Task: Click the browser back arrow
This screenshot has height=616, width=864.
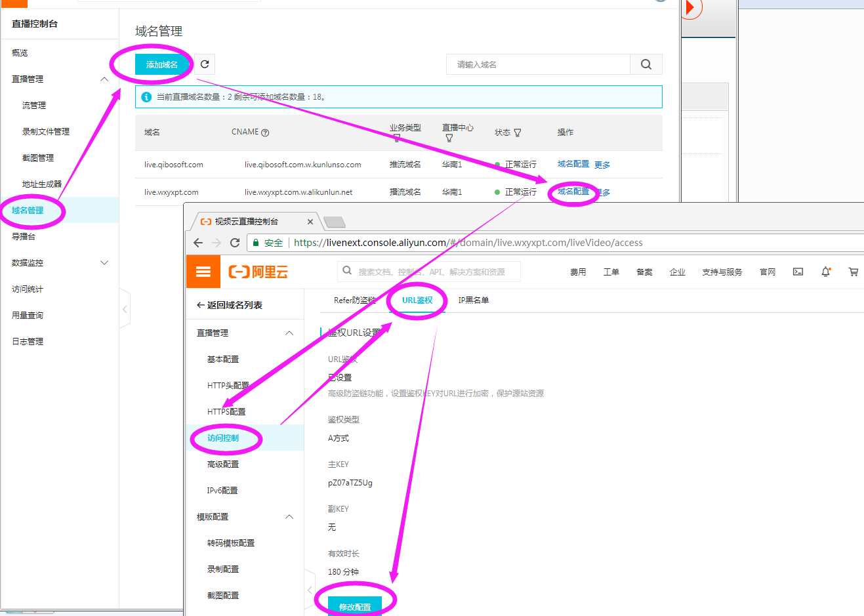Action: click(x=198, y=243)
